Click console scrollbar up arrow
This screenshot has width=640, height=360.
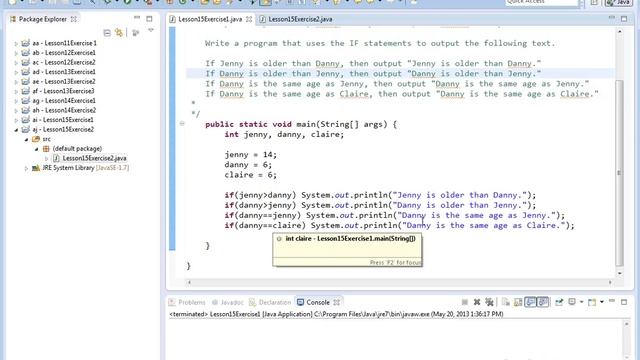[x=627, y=324]
